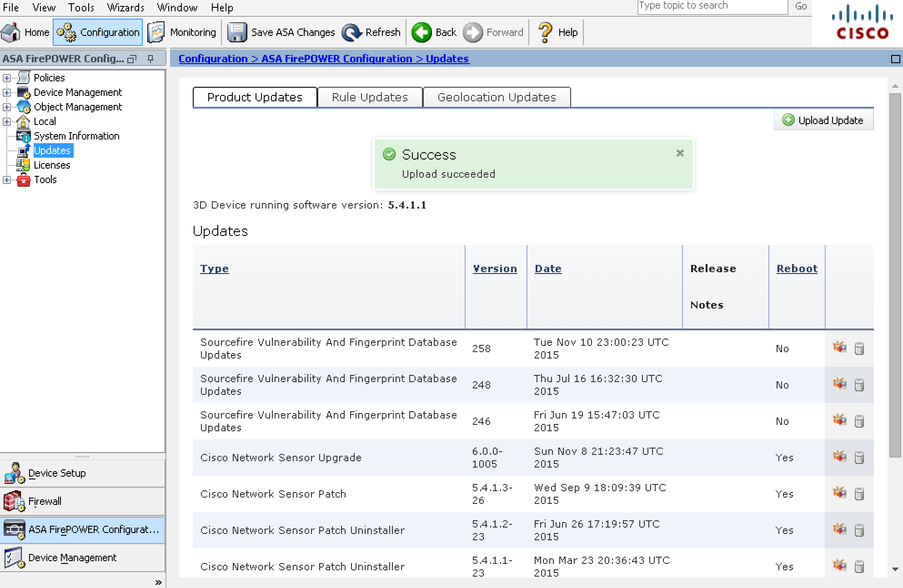Screen dimensions: 903x588
Task: Expand the Tools tree node
Action: [7, 179]
